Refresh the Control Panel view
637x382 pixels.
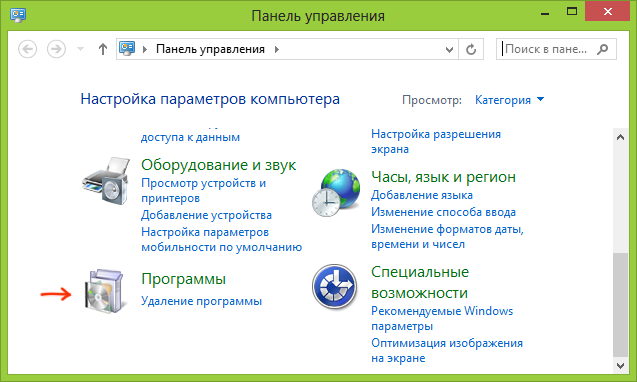471,50
